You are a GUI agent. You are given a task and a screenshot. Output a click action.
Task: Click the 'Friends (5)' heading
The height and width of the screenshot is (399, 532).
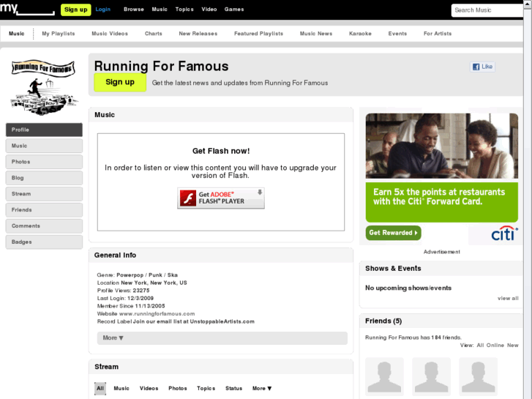(383, 321)
